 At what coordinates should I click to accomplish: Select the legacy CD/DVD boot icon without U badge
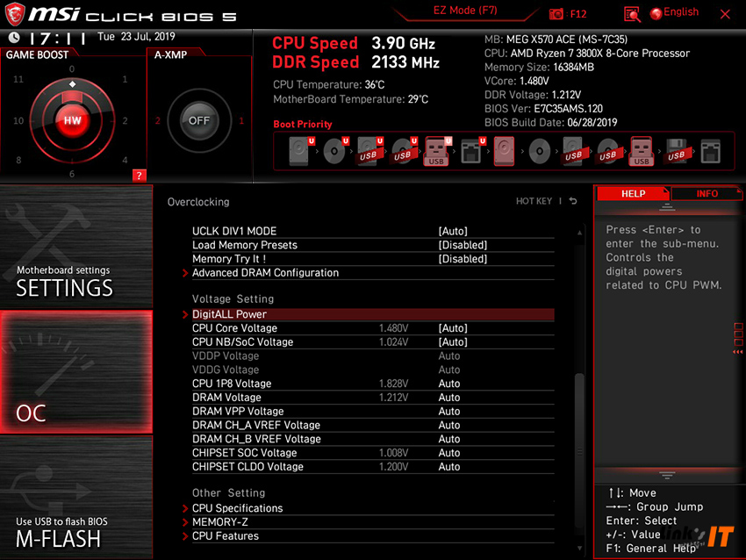[x=540, y=151]
